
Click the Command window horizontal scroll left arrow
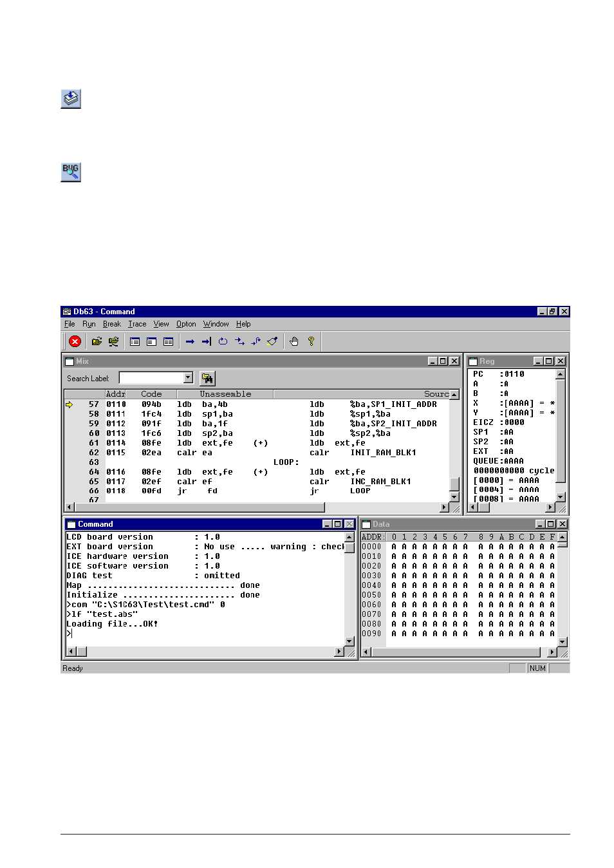click(x=71, y=652)
